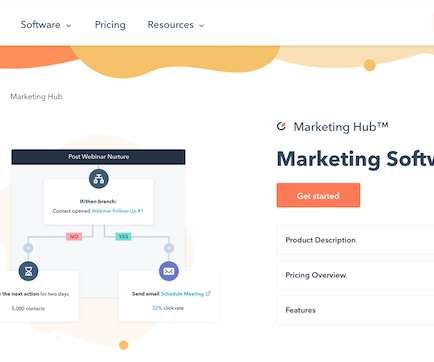This screenshot has width=434, height=362.
Task: Click the Get started button
Action: point(318,195)
